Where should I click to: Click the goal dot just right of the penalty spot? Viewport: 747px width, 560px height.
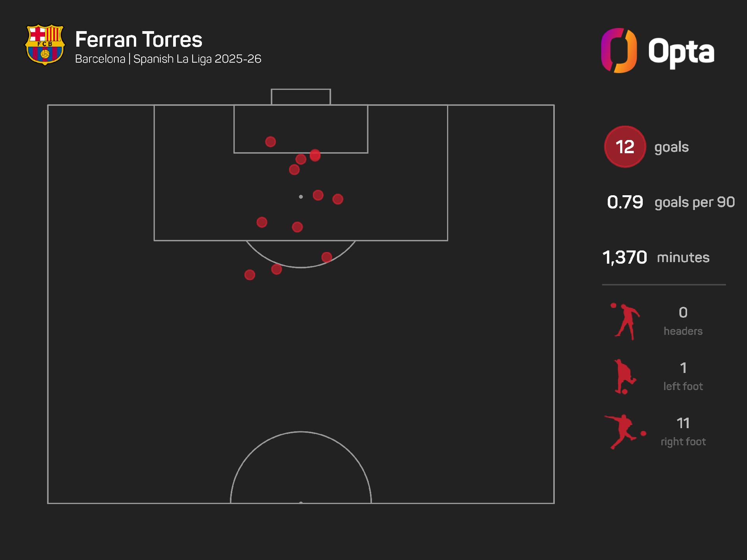pos(318,195)
